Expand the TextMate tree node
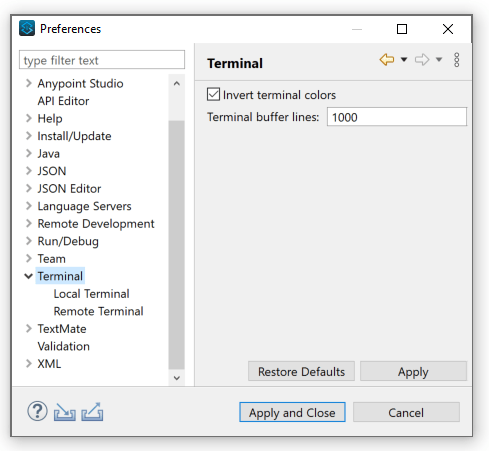Screen dimensions: 489x451 coord(29,328)
